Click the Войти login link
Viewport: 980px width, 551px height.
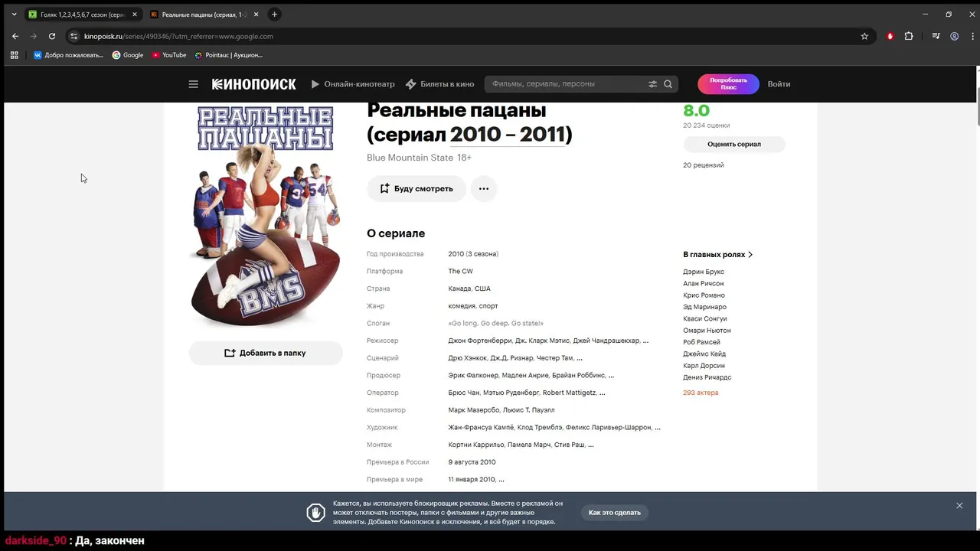pos(779,84)
